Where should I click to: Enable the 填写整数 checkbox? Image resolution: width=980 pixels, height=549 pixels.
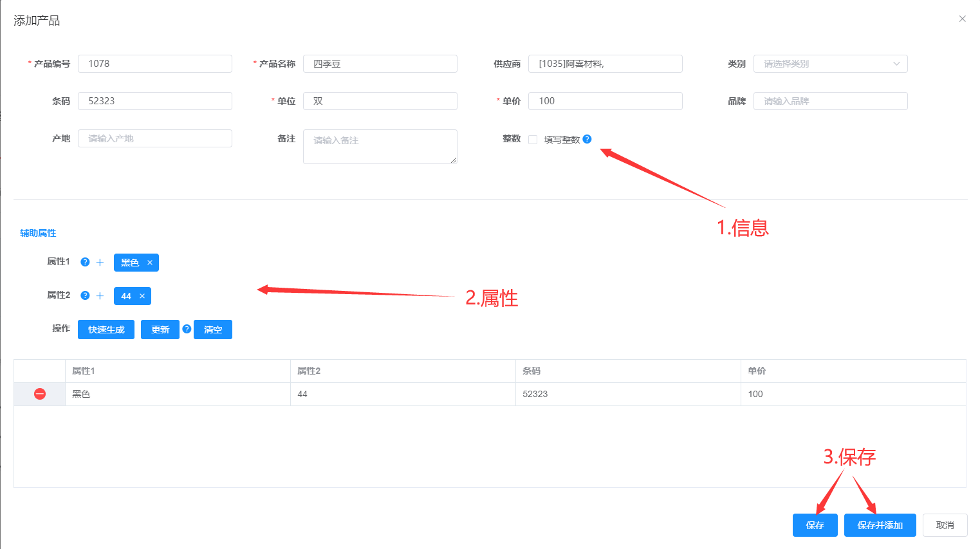point(533,140)
